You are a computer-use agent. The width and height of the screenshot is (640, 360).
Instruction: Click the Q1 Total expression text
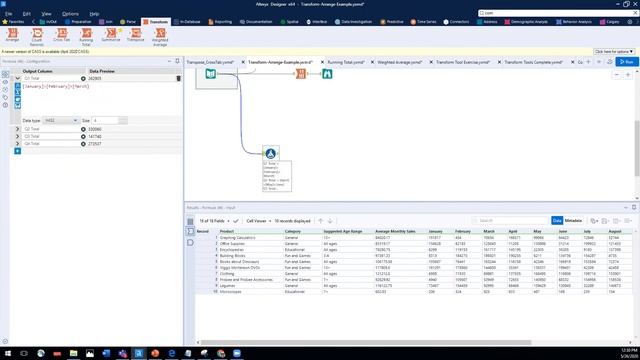pos(56,86)
